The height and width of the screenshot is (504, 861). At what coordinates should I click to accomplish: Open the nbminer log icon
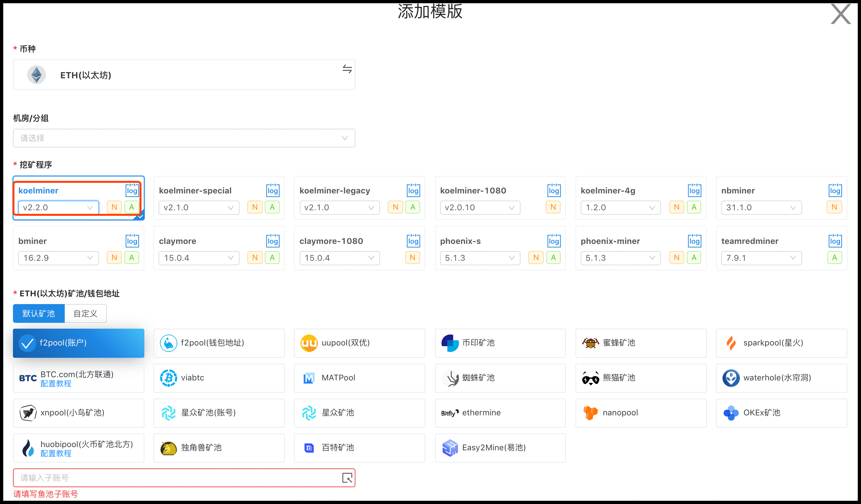tap(835, 190)
